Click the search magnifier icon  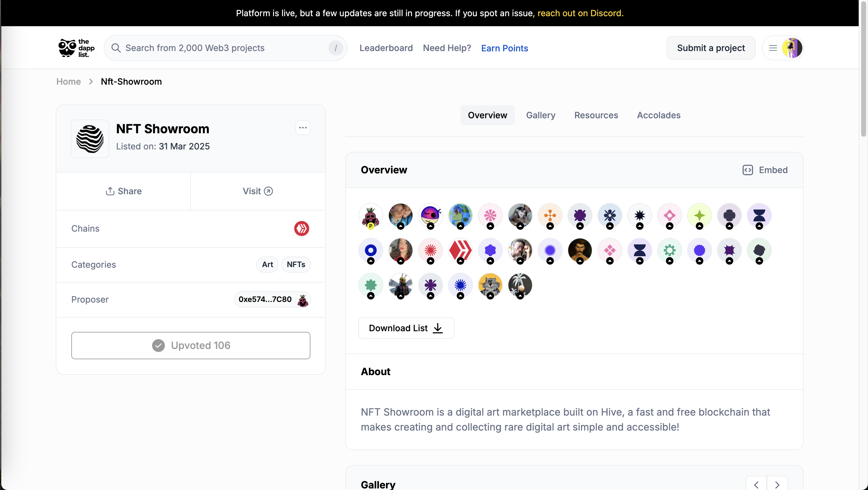click(116, 48)
